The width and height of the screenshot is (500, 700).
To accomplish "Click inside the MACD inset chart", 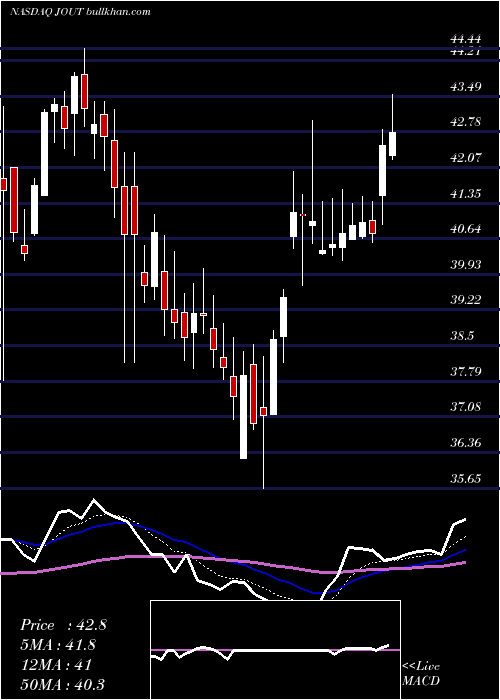I will click(x=275, y=650).
